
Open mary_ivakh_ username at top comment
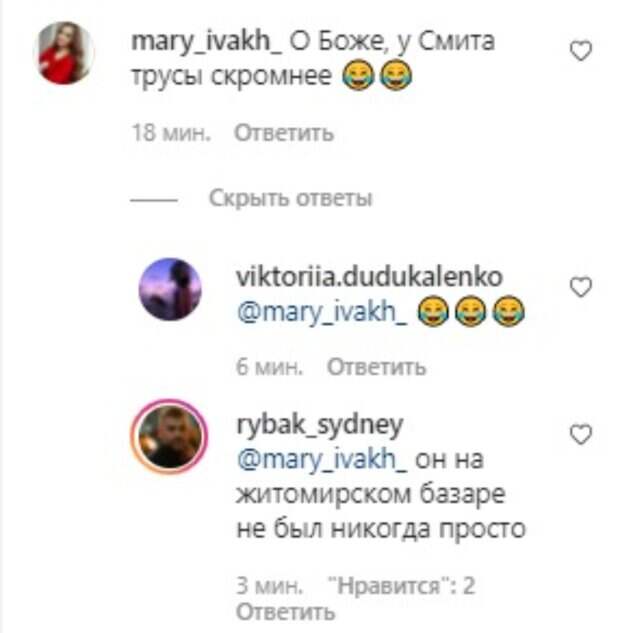pos(206,42)
